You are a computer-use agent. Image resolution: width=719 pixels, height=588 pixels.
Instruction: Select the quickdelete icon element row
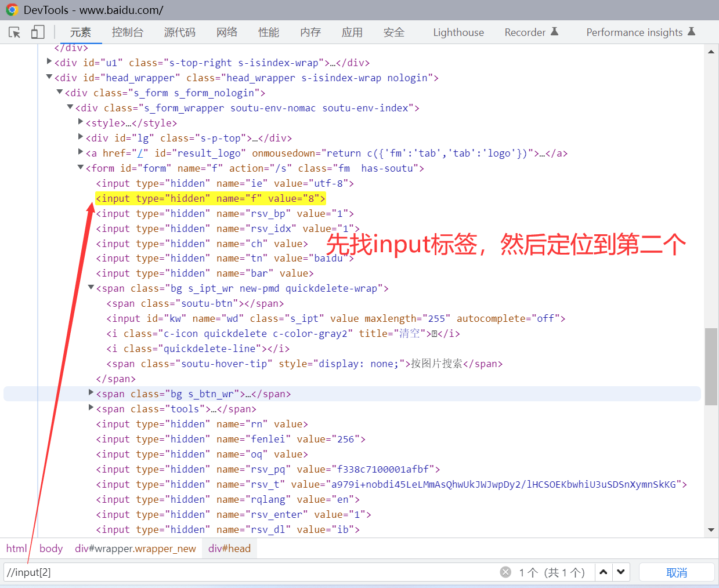pos(283,333)
